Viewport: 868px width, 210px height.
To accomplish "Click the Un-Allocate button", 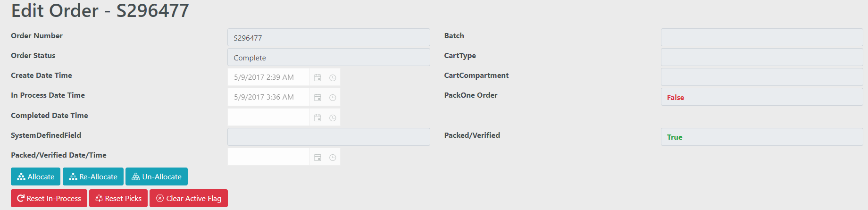I will coord(157,176).
